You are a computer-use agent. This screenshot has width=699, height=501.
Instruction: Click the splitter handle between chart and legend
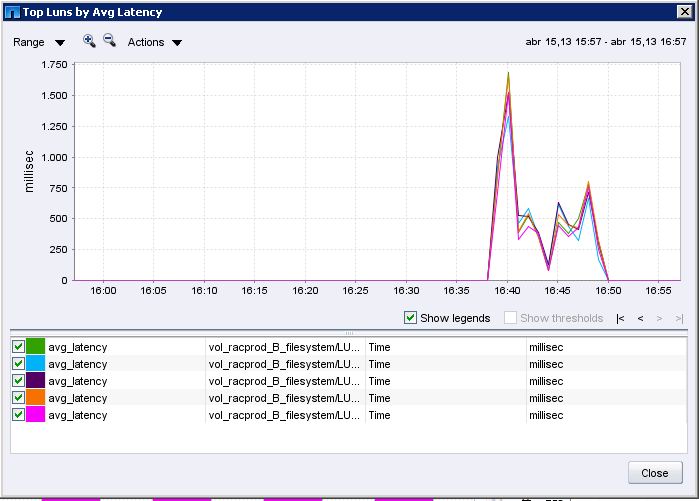pos(349,332)
